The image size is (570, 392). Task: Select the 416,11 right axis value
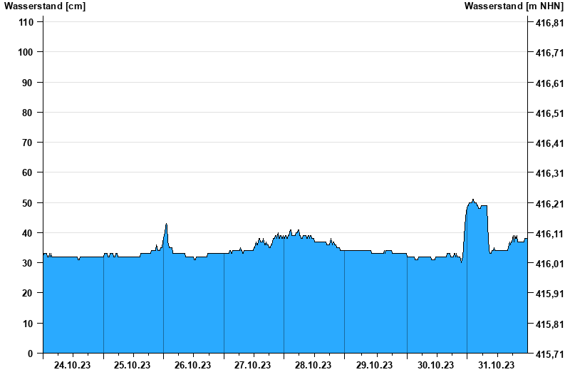(550, 234)
